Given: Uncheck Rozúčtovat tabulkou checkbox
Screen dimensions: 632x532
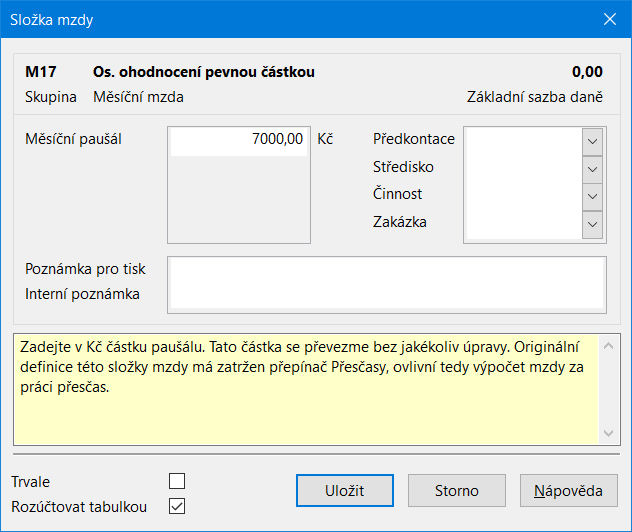Looking at the screenshot, I should 177,506.
